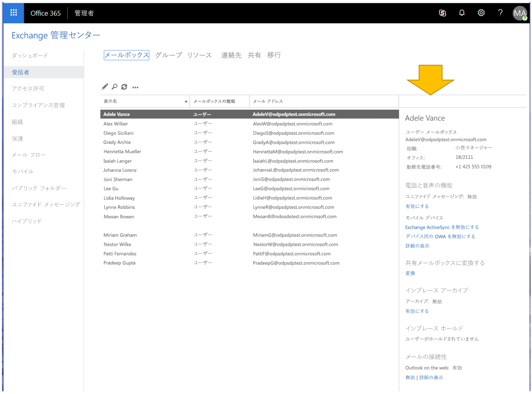
Task: Open the notifications bell
Action: 462,13
